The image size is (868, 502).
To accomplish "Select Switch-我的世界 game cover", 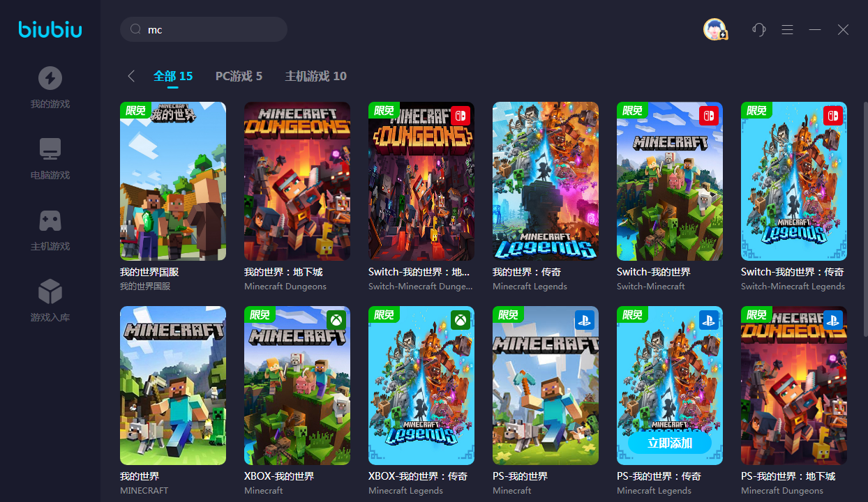I will (670, 181).
